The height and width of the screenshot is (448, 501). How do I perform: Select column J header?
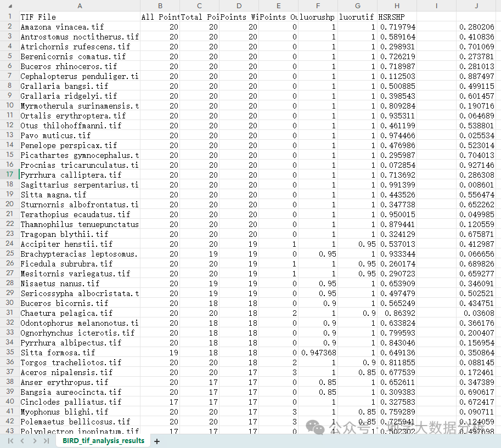[476, 5]
